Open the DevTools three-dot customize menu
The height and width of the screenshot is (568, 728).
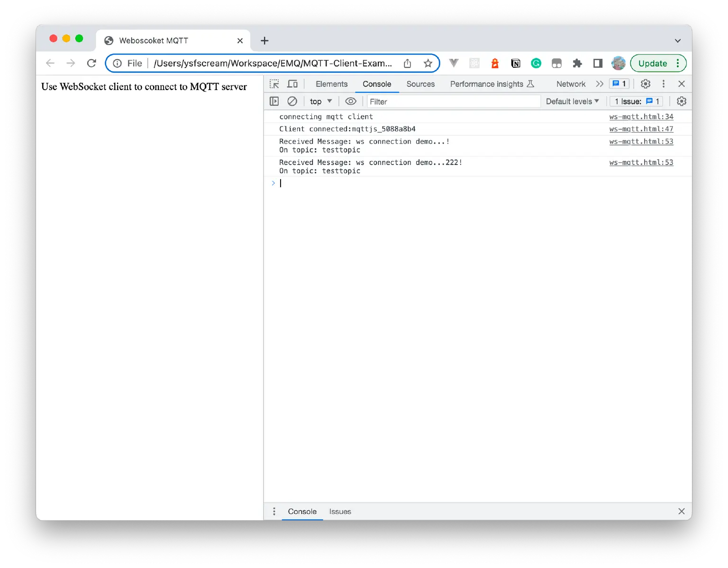click(x=663, y=83)
